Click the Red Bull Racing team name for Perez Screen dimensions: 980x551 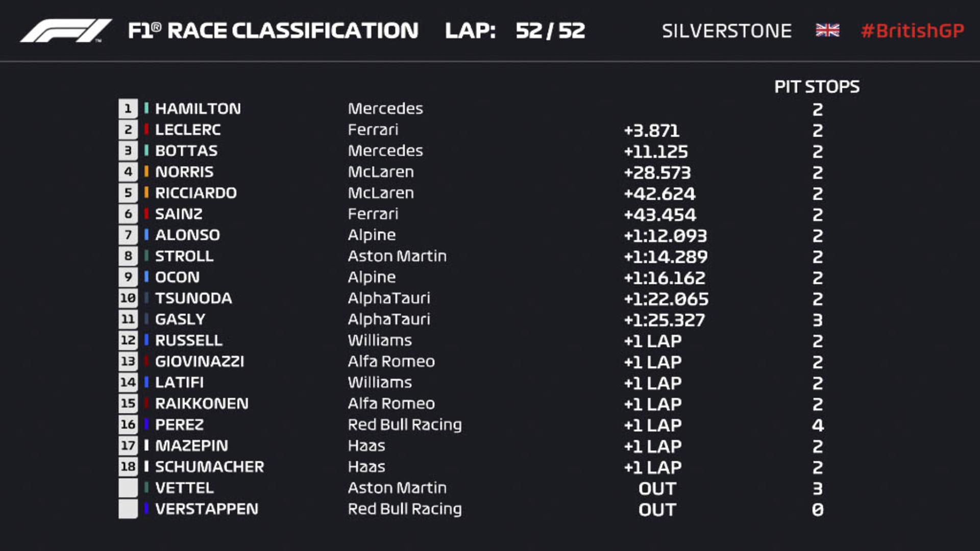[405, 425]
